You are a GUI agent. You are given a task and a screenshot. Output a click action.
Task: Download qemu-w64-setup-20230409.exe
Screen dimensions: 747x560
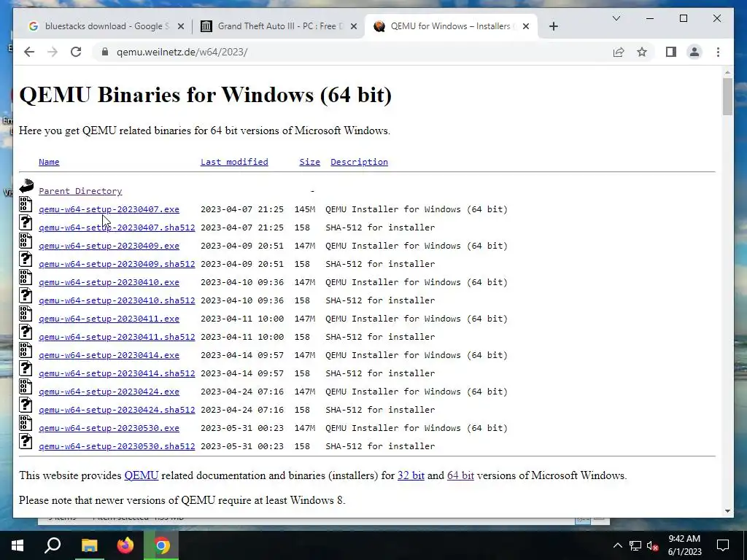click(x=109, y=246)
